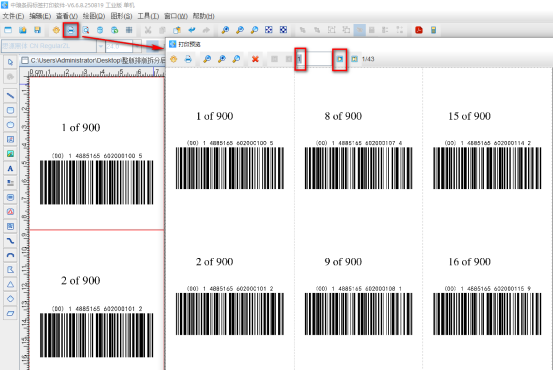Click the grid table icon in main toolbar

tap(129, 30)
